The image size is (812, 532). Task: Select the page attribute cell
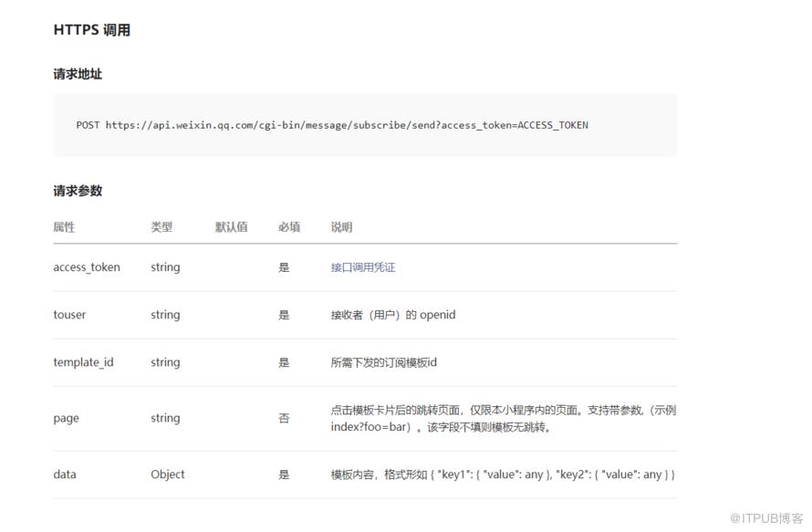coord(67,419)
